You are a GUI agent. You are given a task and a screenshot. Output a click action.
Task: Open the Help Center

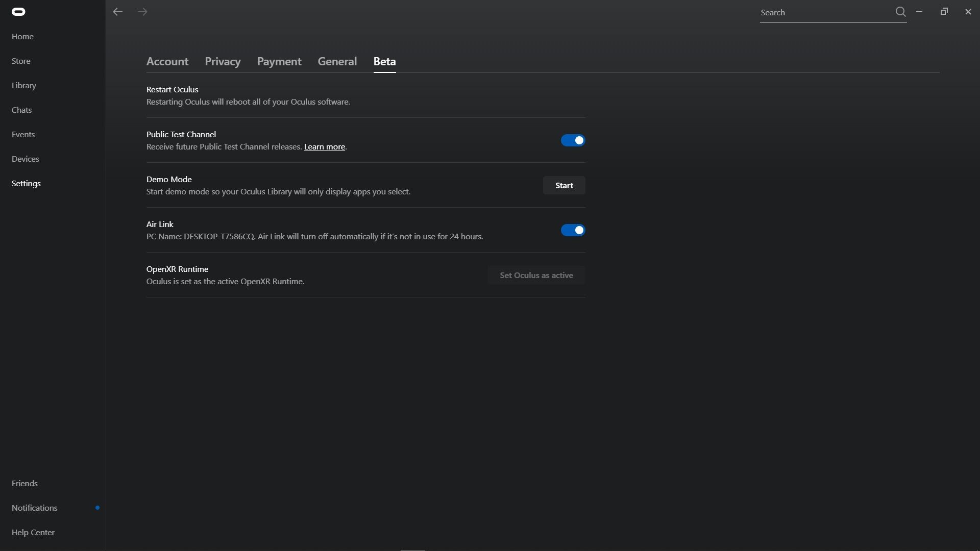[x=33, y=532]
